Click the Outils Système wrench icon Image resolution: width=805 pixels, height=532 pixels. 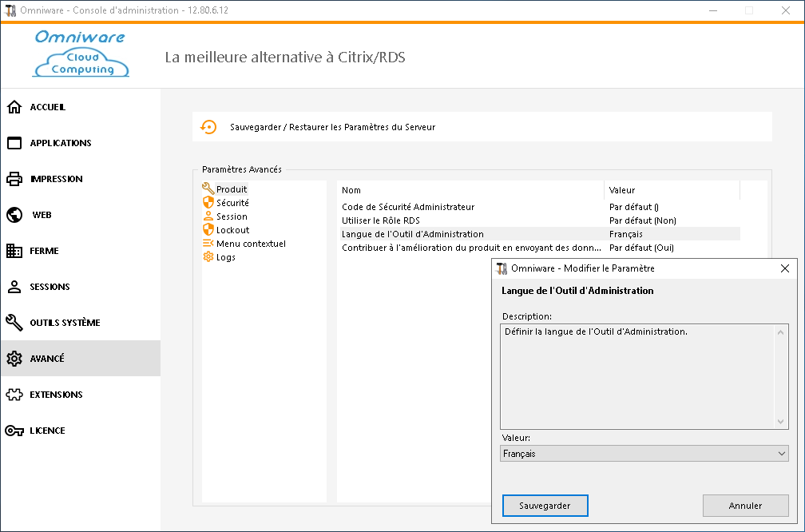(x=14, y=323)
